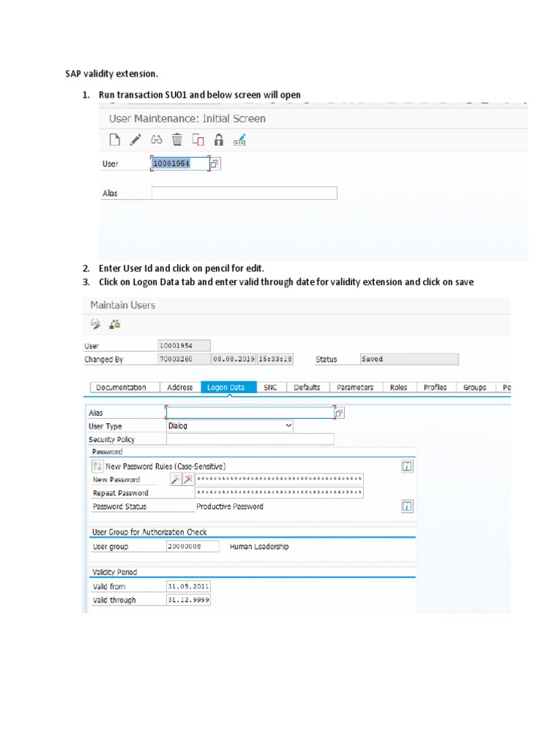
Task: Click the Changed By field 70003260
Action: [184, 359]
